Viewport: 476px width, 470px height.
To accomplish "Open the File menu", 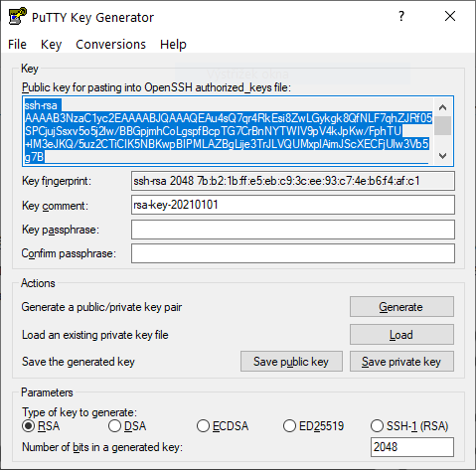I will click(x=17, y=45).
